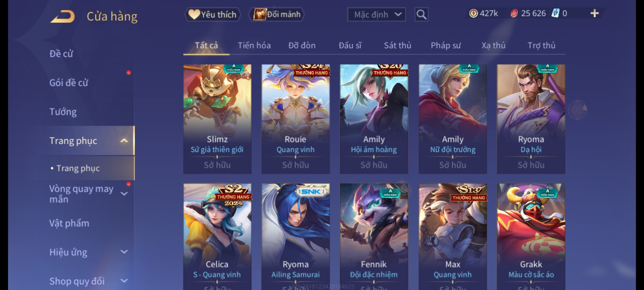Open the search magnifier icon
The height and width of the screenshot is (290, 644).
421,15
